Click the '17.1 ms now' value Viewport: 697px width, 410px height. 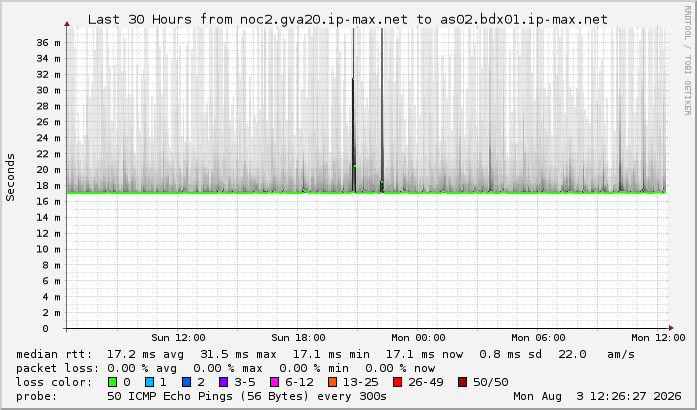click(424, 354)
